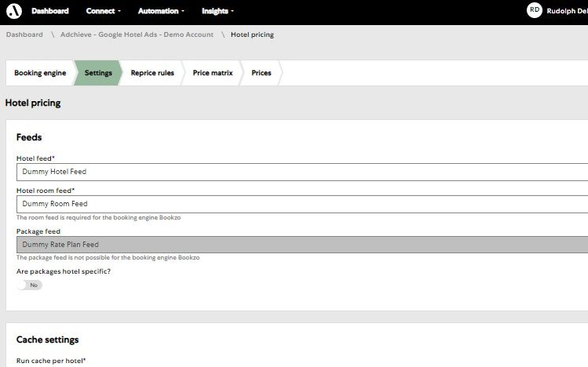The width and height of the screenshot is (588, 367).
Task: Click the Hotel pricing page heading
Action: pos(33,103)
